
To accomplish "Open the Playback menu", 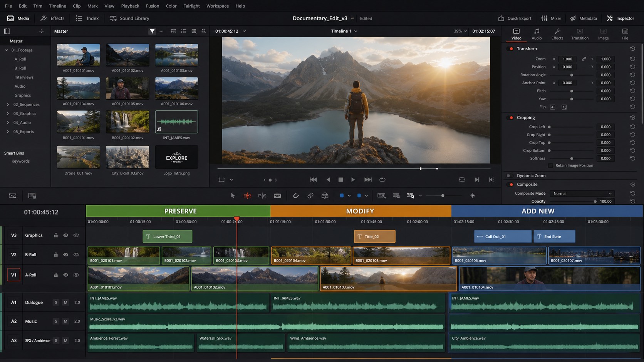I will pos(130,6).
